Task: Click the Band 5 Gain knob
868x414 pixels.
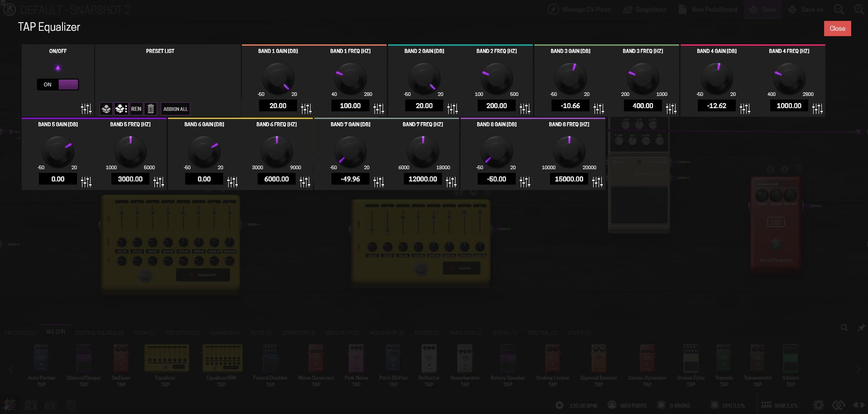Action: coord(58,152)
